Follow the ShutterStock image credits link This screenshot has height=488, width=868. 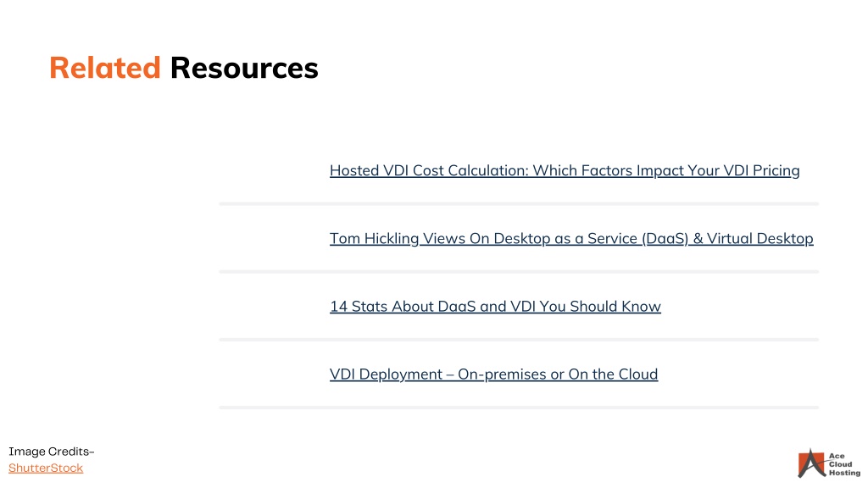pyautogui.click(x=46, y=468)
